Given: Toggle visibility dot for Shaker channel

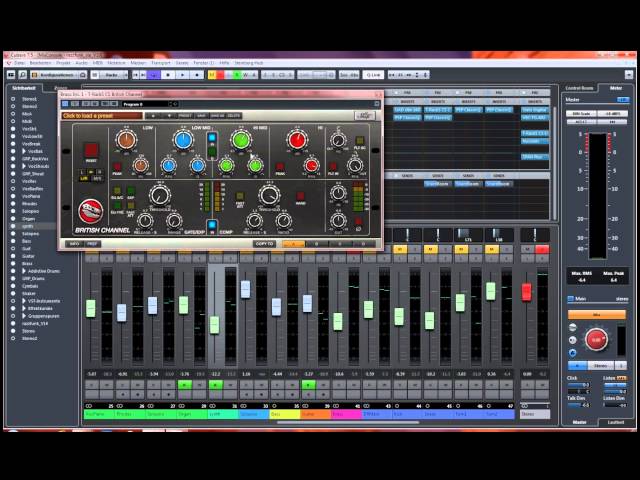Looking at the screenshot, I should [13, 293].
